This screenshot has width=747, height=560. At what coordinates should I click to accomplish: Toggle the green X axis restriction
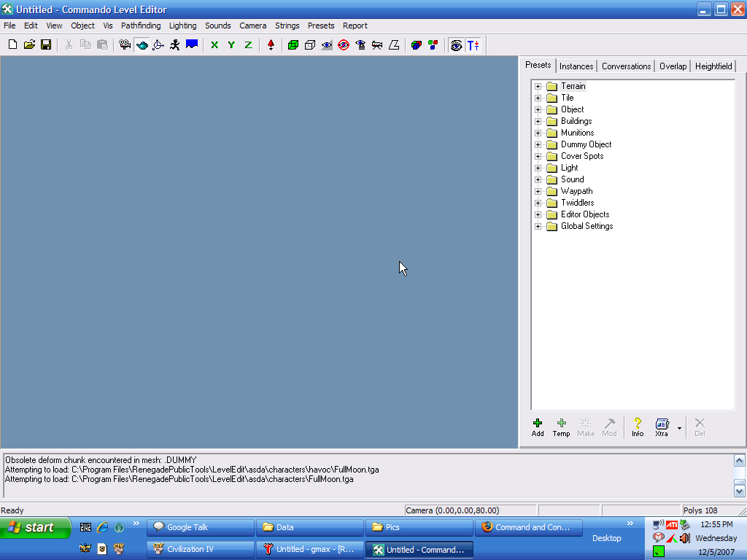coord(214,45)
